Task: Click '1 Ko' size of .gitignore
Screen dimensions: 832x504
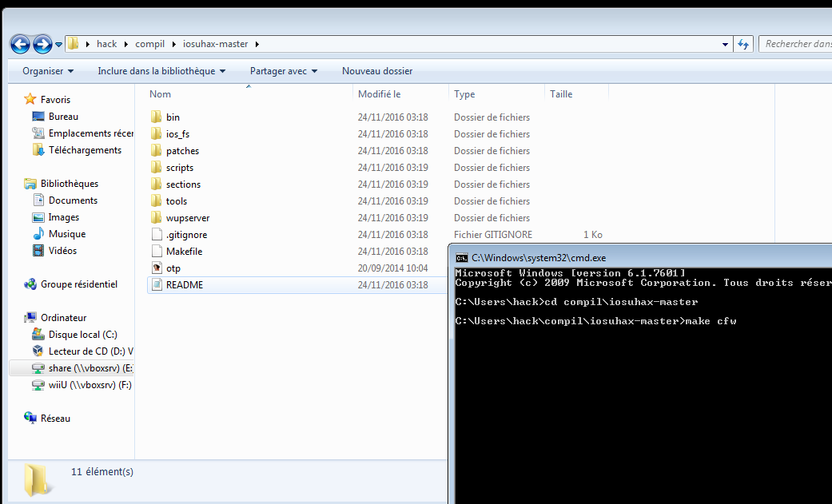Action: [593, 235]
